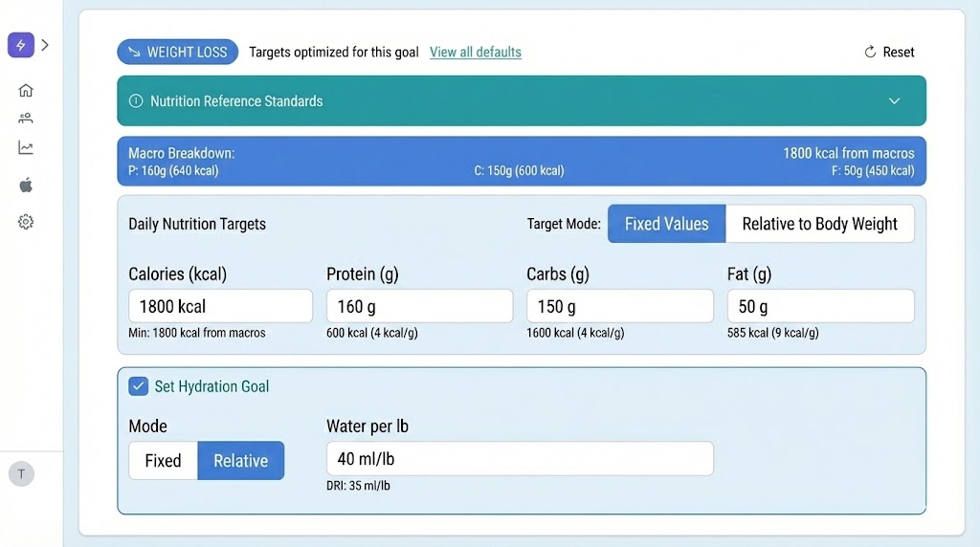Open the Analytics chart icon
Image resolution: width=980 pixels, height=547 pixels.
(x=26, y=148)
